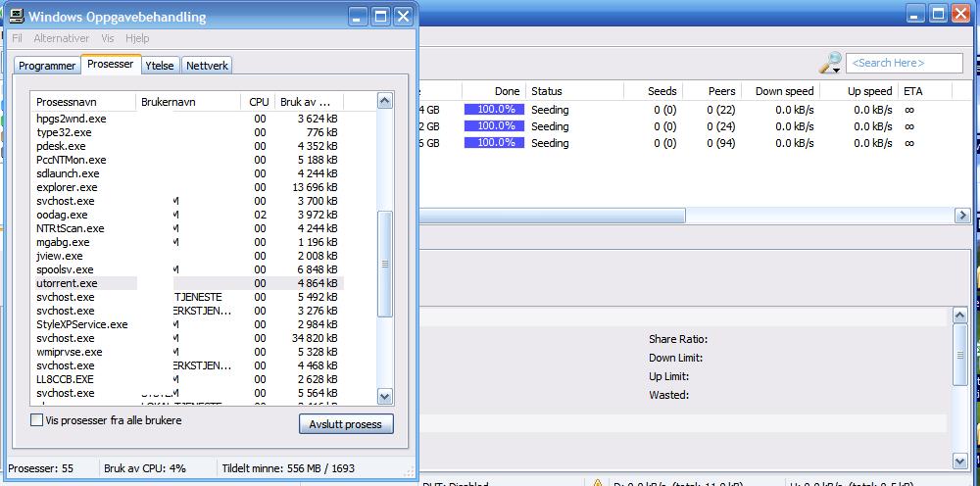The image size is (980, 486).
Task: Click the Prosesser: 55 status entry
Action: click(40, 468)
